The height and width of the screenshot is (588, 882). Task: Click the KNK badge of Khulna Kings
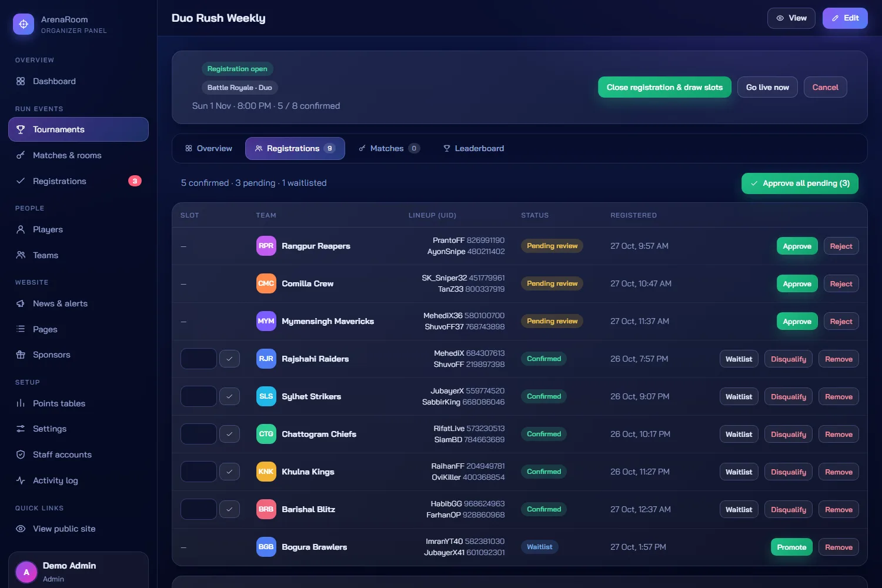pyautogui.click(x=266, y=472)
